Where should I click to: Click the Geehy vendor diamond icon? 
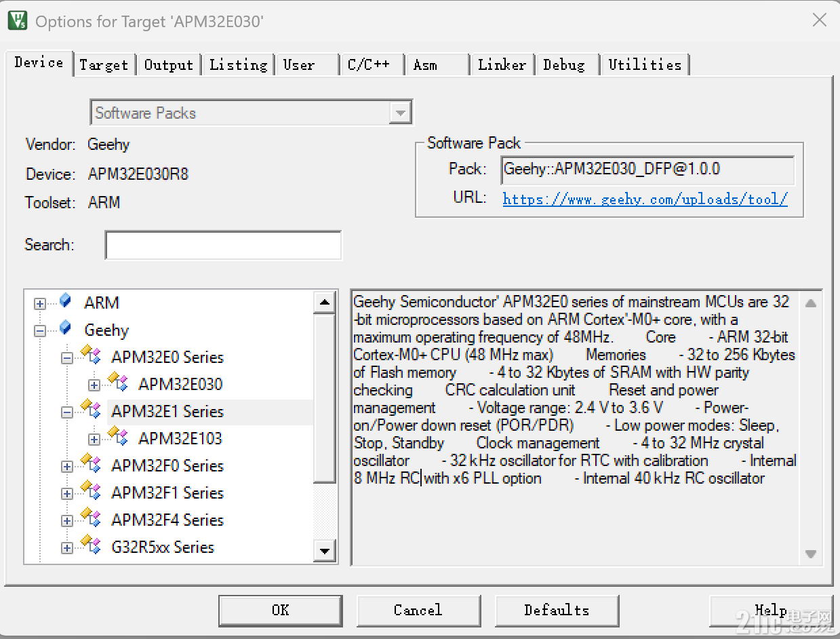65,330
